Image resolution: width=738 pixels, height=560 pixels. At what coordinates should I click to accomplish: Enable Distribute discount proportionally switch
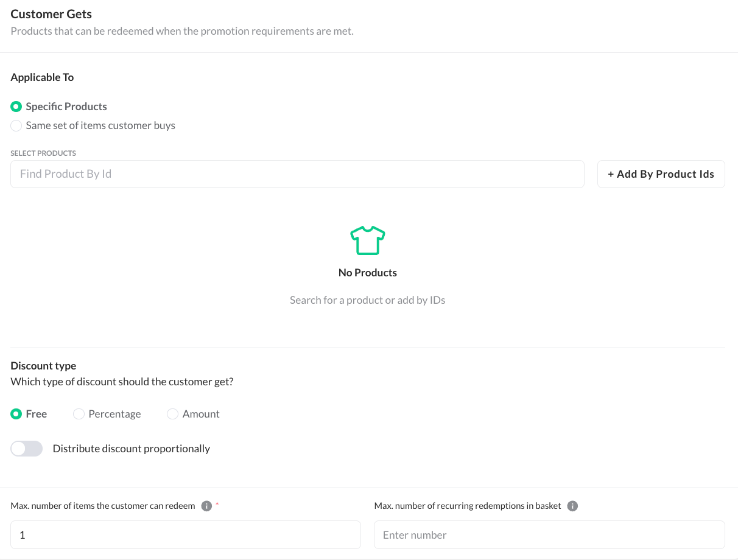(27, 449)
